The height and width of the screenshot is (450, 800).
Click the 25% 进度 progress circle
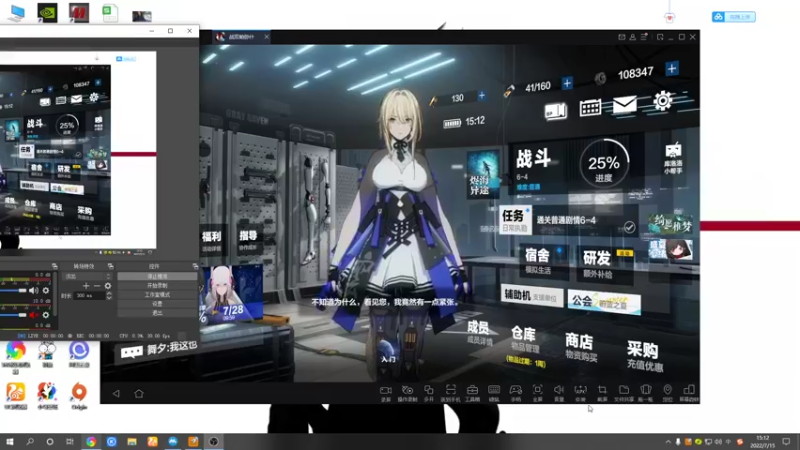(604, 164)
